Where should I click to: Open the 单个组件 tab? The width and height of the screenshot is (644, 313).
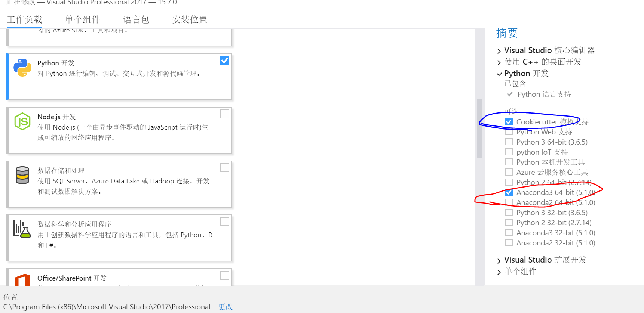[83, 19]
